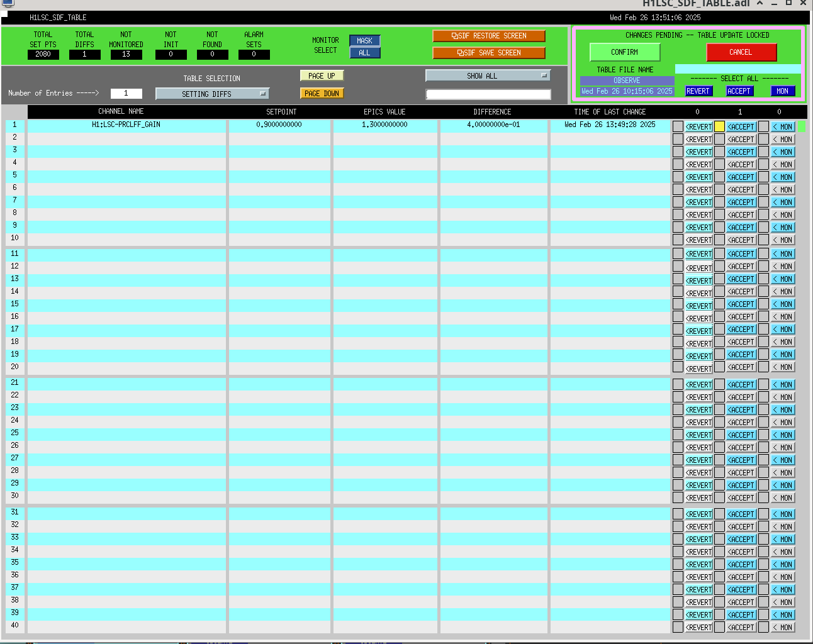Click the select-all MON button

point(783,91)
